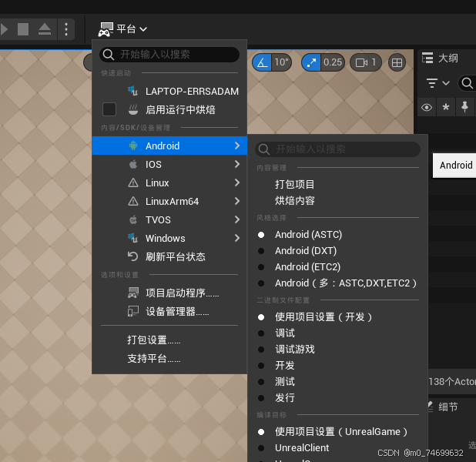This screenshot has width=476, height=462.
Task: Toggle scale snapping icon
Action: pos(311,62)
